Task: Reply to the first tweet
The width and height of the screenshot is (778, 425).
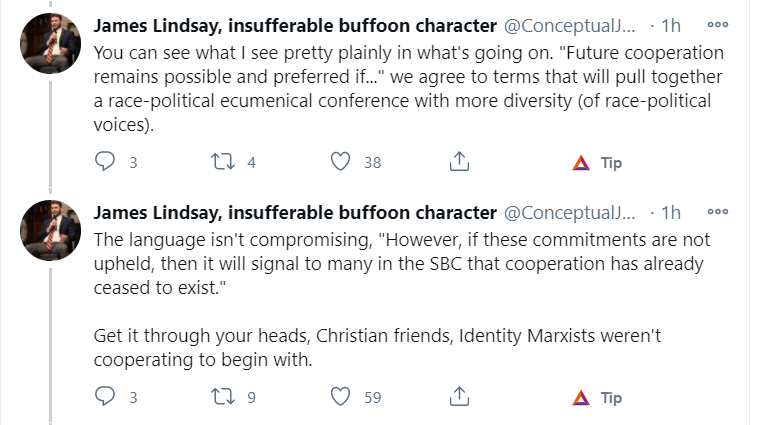Action: (106, 161)
